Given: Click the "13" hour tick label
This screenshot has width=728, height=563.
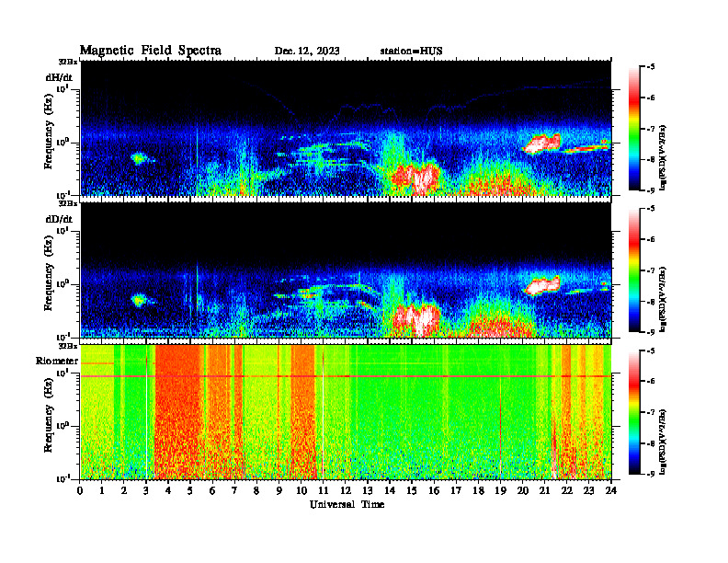Looking at the screenshot, I should 368,490.
